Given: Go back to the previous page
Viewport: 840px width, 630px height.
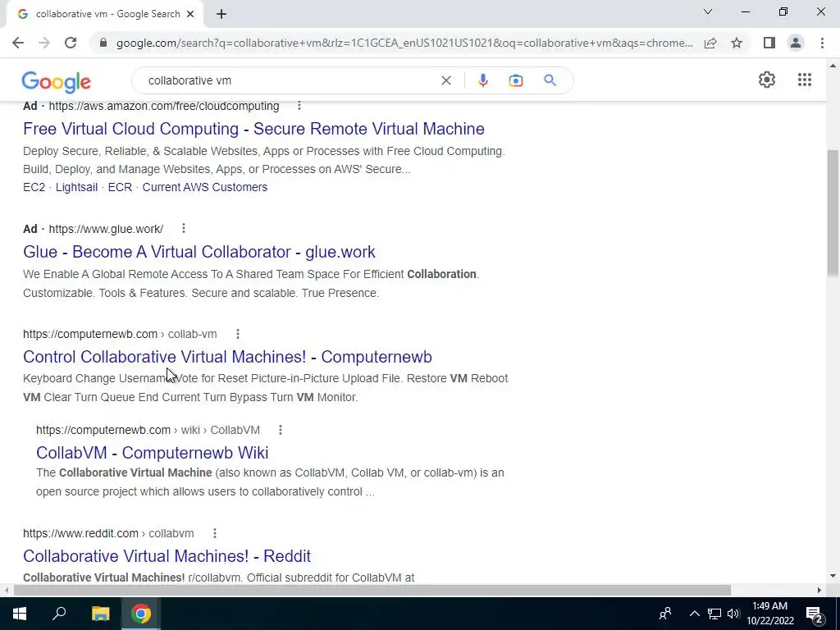Looking at the screenshot, I should click(x=18, y=43).
